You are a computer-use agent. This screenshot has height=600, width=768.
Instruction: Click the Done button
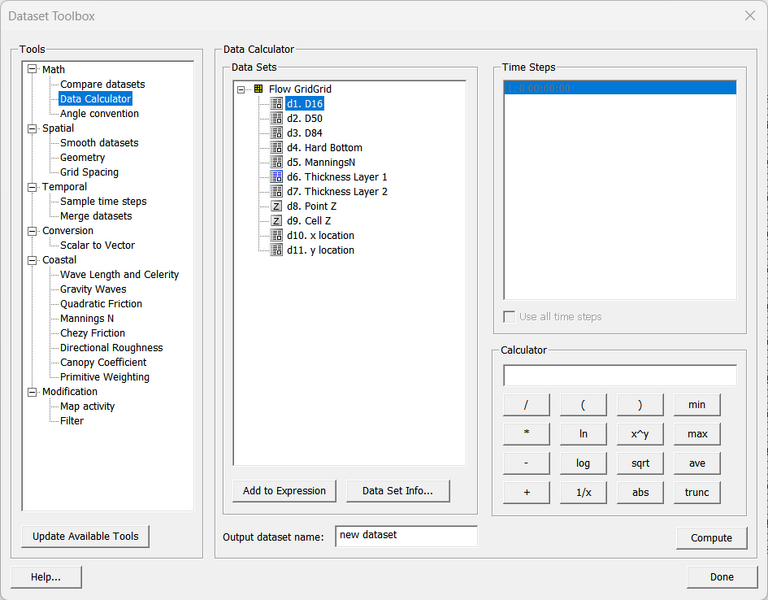coord(722,577)
